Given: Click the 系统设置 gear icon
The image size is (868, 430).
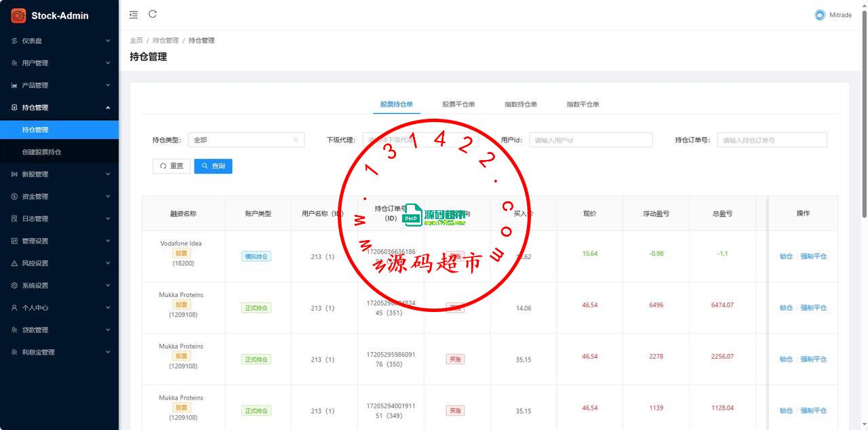Looking at the screenshot, I should pos(14,286).
